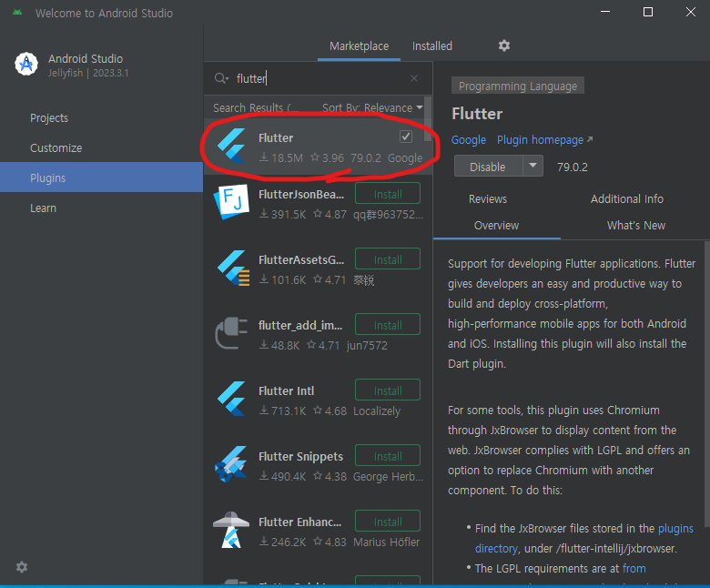Clear the plugin search text
710x588 pixels.
coord(414,78)
